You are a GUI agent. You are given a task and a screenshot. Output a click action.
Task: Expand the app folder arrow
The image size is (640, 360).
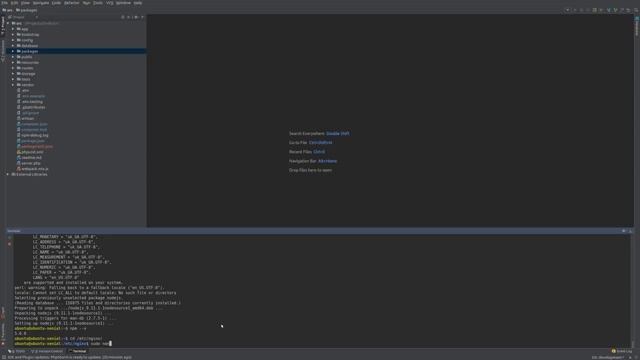point(13,29)
